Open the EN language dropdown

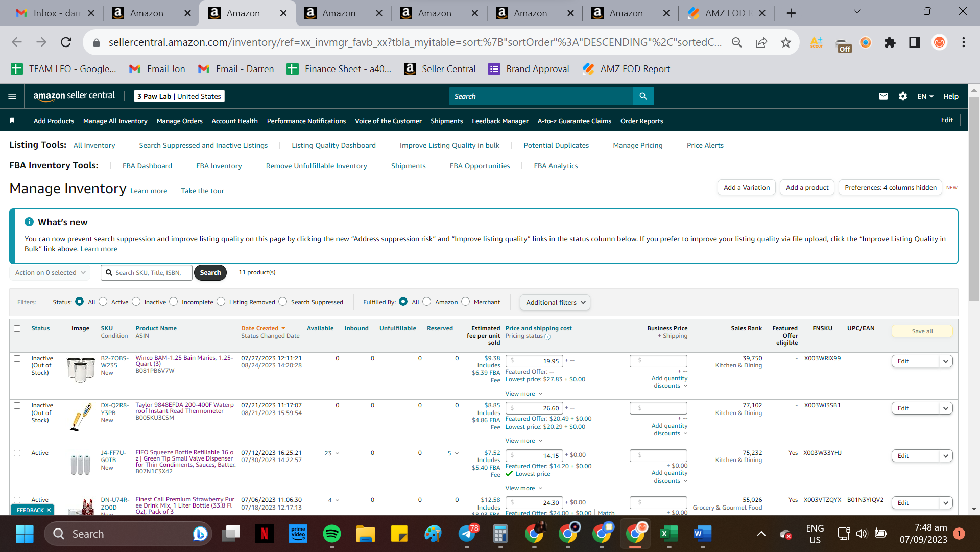(925, 96)
